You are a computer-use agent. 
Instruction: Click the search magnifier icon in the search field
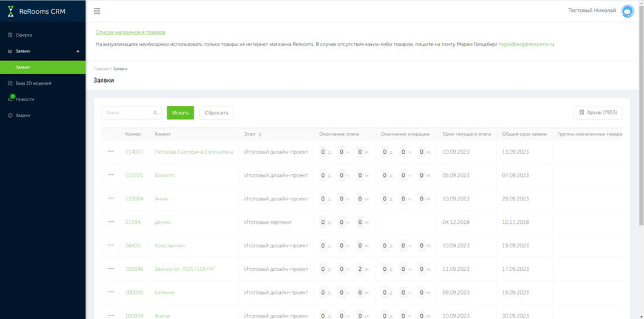tap(155, 112)
